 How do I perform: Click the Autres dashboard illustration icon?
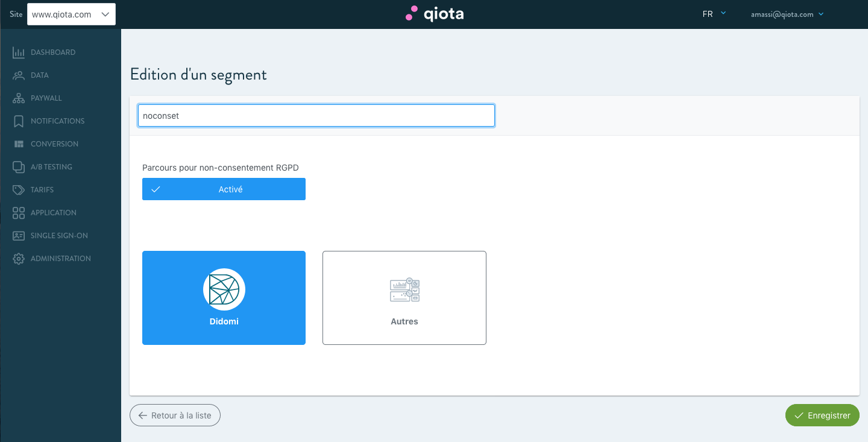coord(404,289)
